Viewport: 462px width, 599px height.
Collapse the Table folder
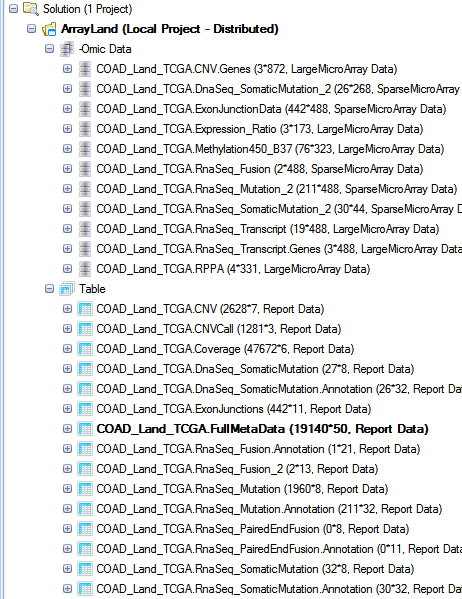(x=49, y=288)
